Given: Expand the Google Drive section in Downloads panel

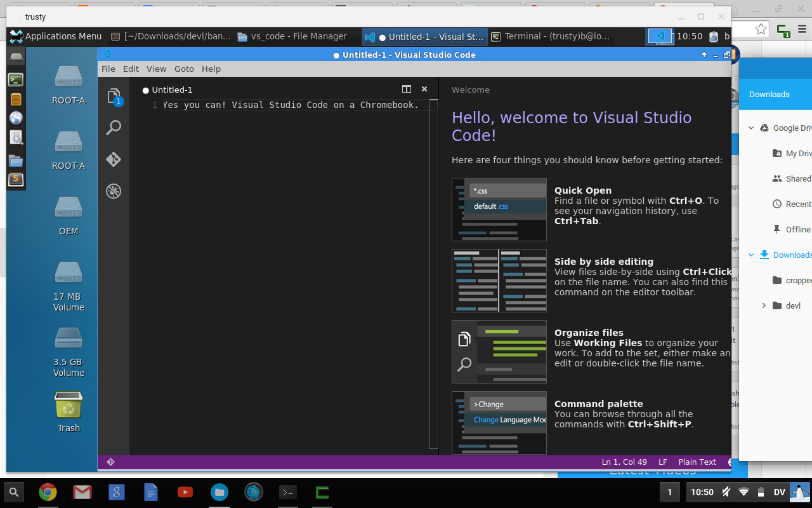Looking at the screenshot, I should pyautogui.click(x=751, y=128).
